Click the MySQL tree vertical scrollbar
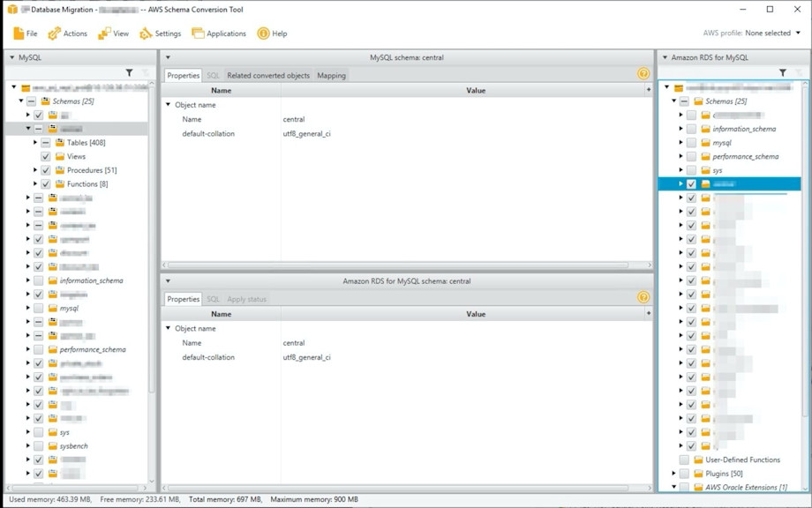This screenshot has height=508, width=812. pyautogui.click(x=151, y=238)
